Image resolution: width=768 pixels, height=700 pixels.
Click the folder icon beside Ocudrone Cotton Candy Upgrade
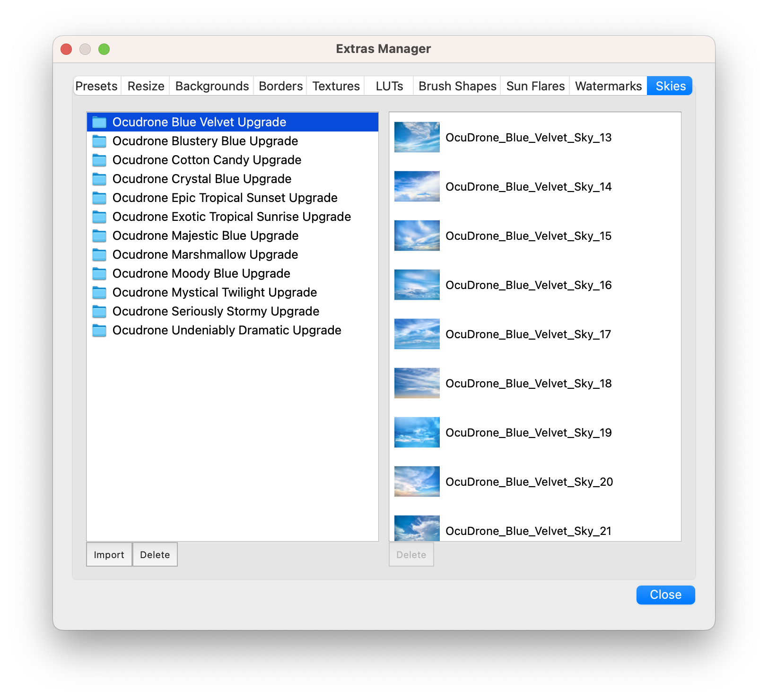[x=99, y=160]
